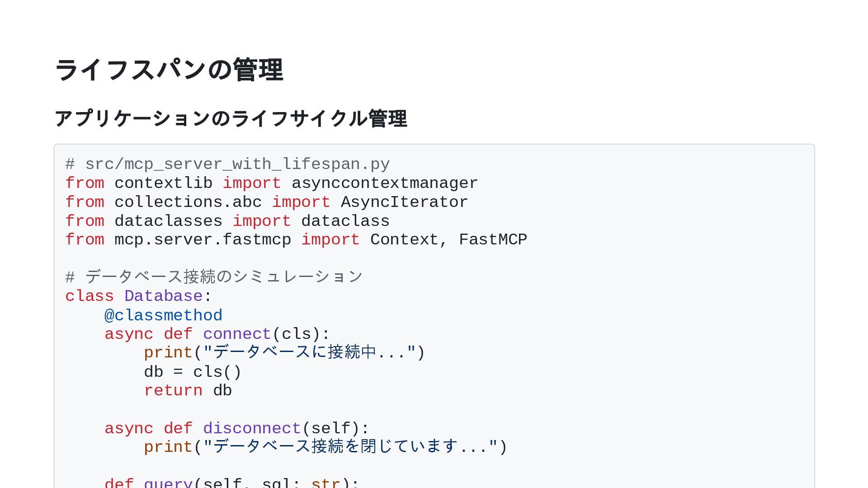Viewport: 868px width, 488px height.
Task: Click the return db statement
Action: coord(188,390)
